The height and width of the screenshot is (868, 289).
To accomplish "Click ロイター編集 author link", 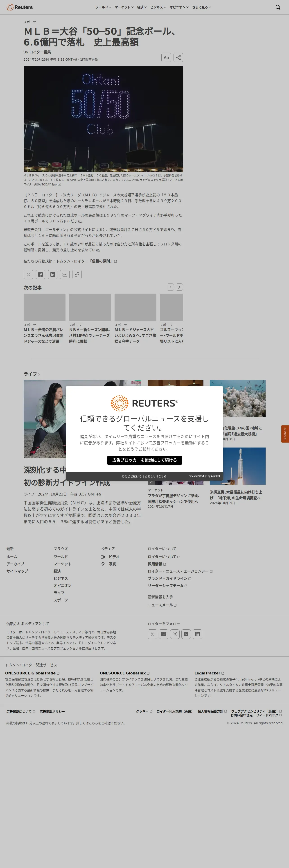I will [40, 52].
